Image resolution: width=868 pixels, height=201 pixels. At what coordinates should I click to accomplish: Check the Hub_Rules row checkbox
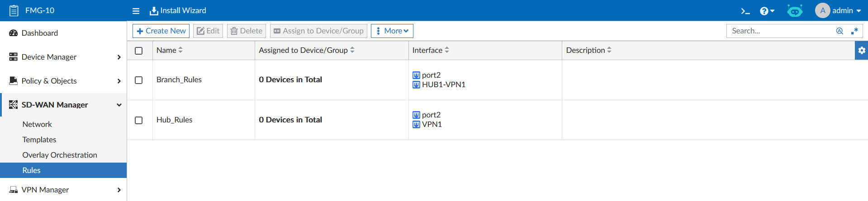pos(139,120)
